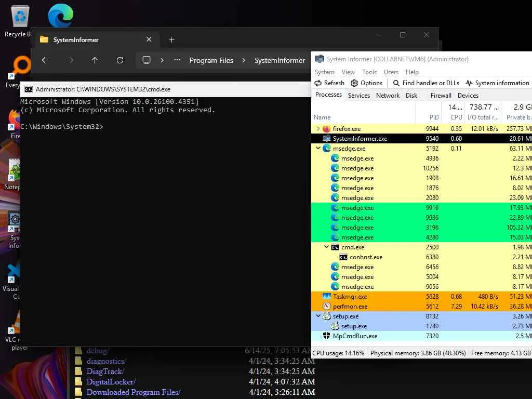This screenshot has width=532, height=399.
Task: Open the diagnostics/ folder link
Action: pos(106,361)
